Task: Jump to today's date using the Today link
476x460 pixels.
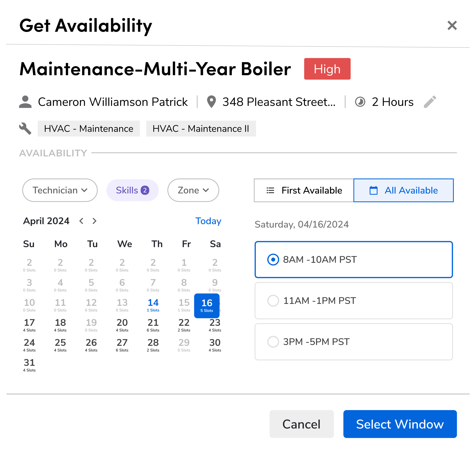Action: [x=208, y=221]
